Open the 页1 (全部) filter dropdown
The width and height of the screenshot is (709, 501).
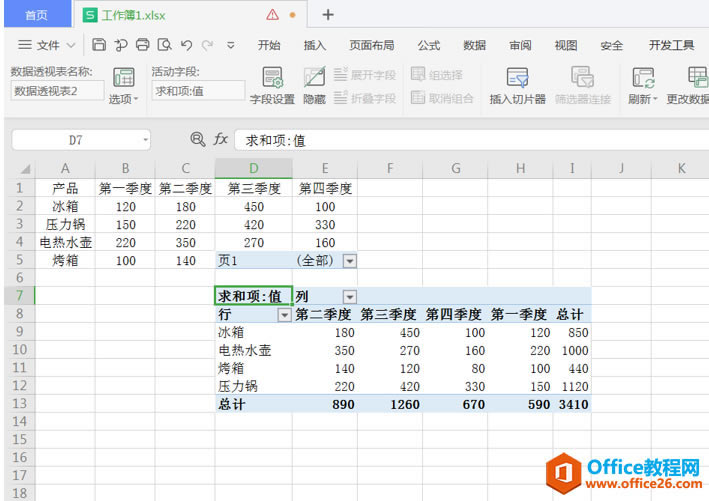[x=350, y=261]
